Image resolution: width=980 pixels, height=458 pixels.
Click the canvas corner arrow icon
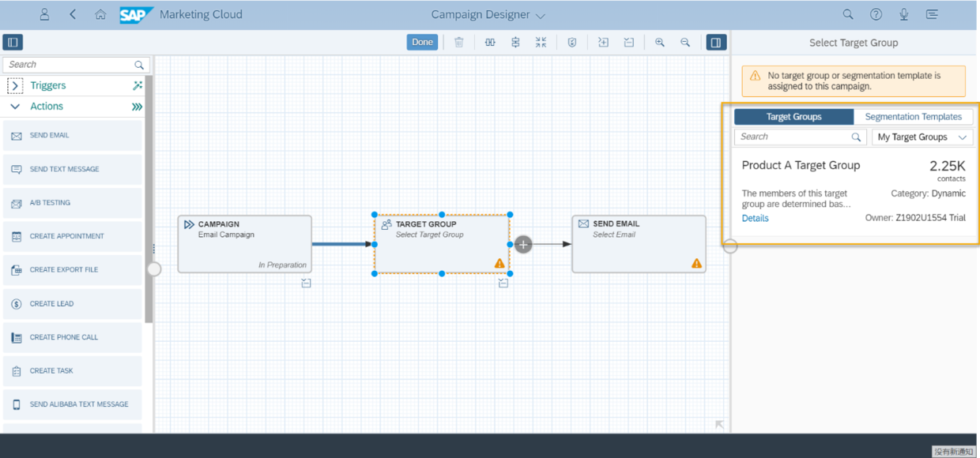719,425
